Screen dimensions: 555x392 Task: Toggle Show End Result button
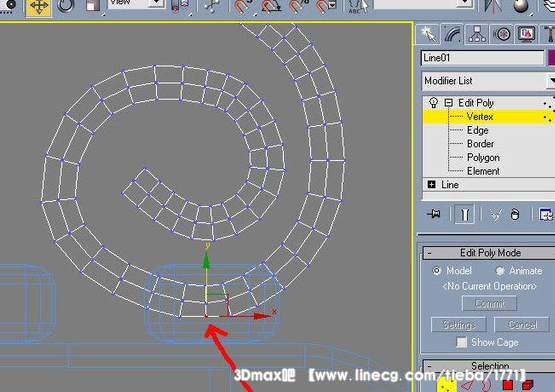click(x=465, y=214)
